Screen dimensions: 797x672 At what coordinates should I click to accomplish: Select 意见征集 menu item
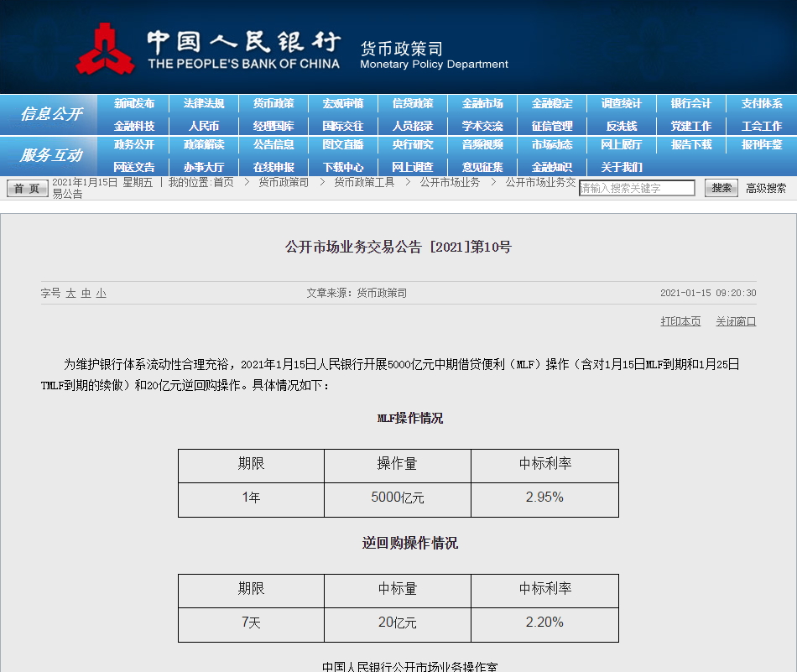point(482,167)
